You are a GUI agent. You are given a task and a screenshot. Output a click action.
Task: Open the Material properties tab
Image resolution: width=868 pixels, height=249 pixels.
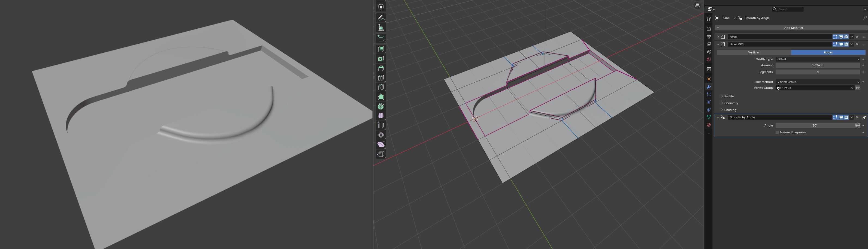pyautogui.click(x=709, y=125)
